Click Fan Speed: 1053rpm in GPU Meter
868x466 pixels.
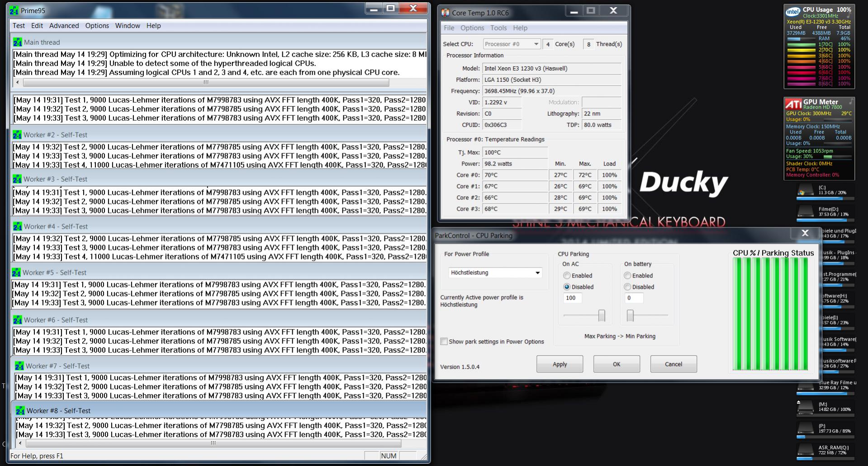809,151
